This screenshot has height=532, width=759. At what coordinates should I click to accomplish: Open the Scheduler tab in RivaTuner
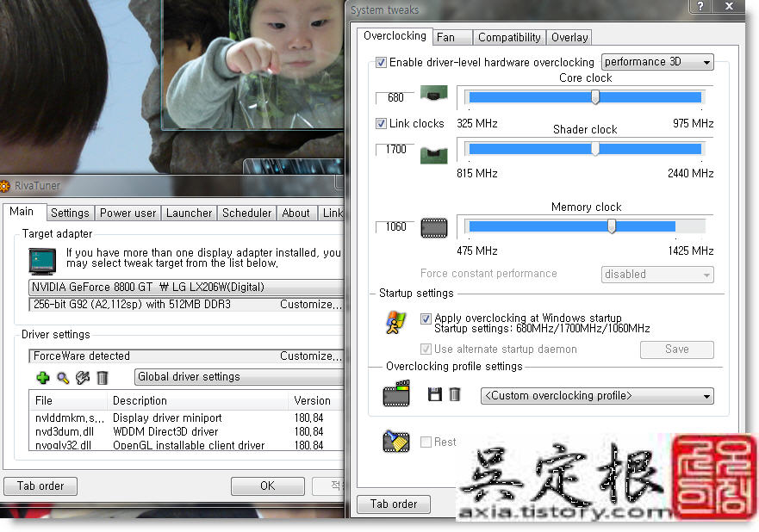point(247,213)
